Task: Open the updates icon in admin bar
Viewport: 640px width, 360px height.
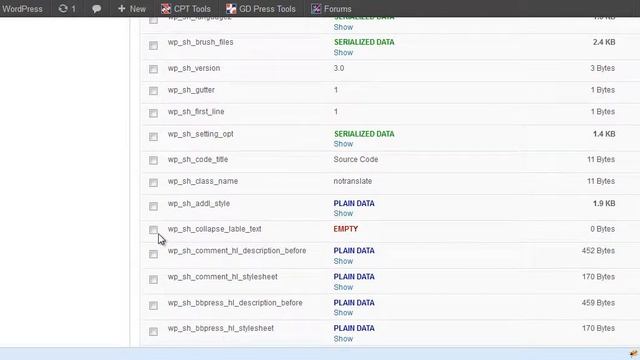Action: pyautogui.click(x=63, y=9)
